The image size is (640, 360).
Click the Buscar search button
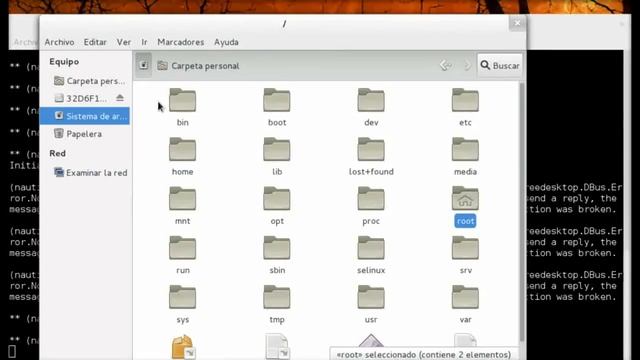500,65
